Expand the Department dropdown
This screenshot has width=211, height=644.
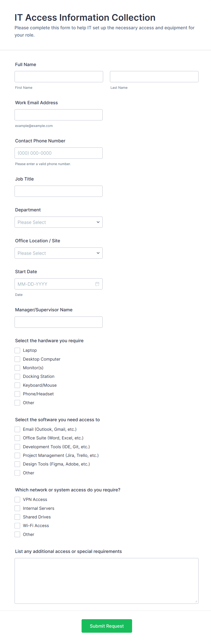59,222
